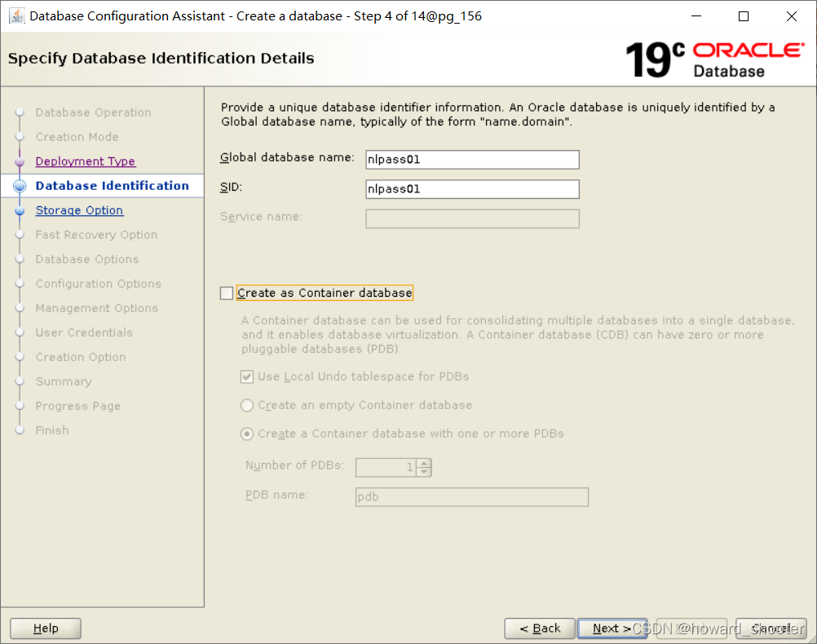Toggle Use Local Undo tablespace for PDBs
This screenshot has width=817, height=644.
[x=247, y=377]
